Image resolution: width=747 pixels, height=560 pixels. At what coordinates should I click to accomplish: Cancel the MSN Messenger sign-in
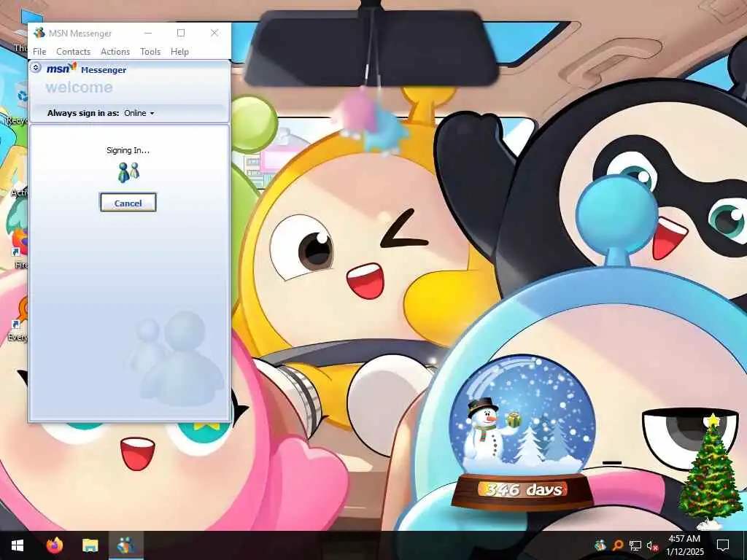coord(128,203)
